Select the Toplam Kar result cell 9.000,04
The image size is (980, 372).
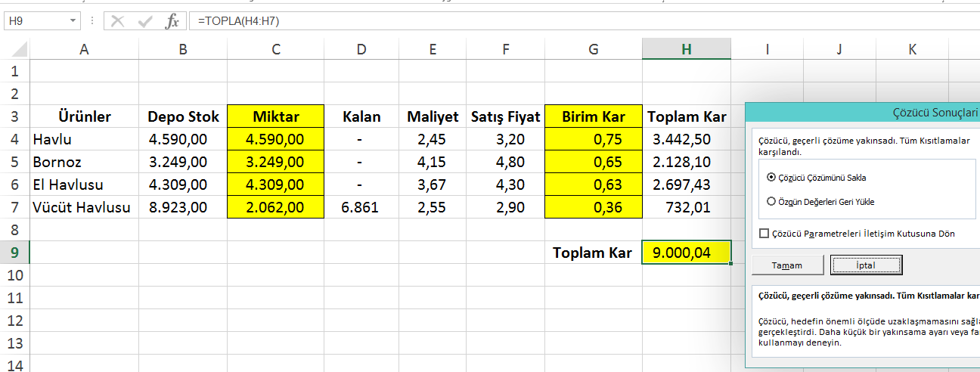pos(686,253)
